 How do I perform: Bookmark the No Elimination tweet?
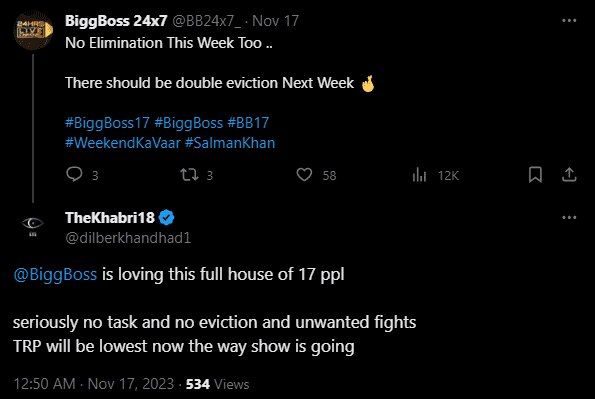click(x=535, y=175)
